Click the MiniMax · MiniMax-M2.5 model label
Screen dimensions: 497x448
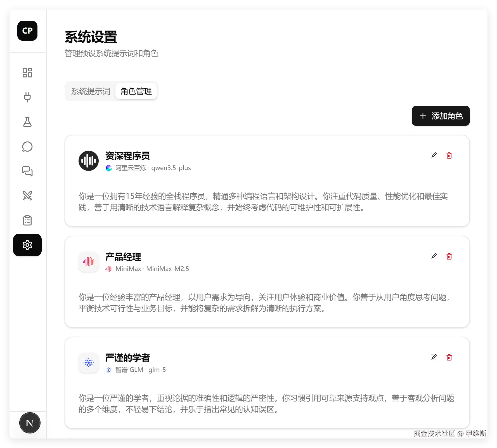(152, 269)
